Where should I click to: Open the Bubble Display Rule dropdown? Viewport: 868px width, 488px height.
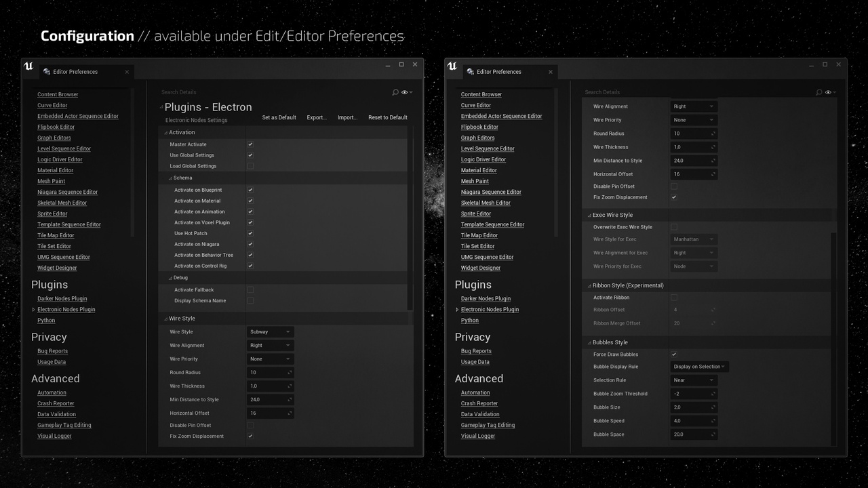699,367
